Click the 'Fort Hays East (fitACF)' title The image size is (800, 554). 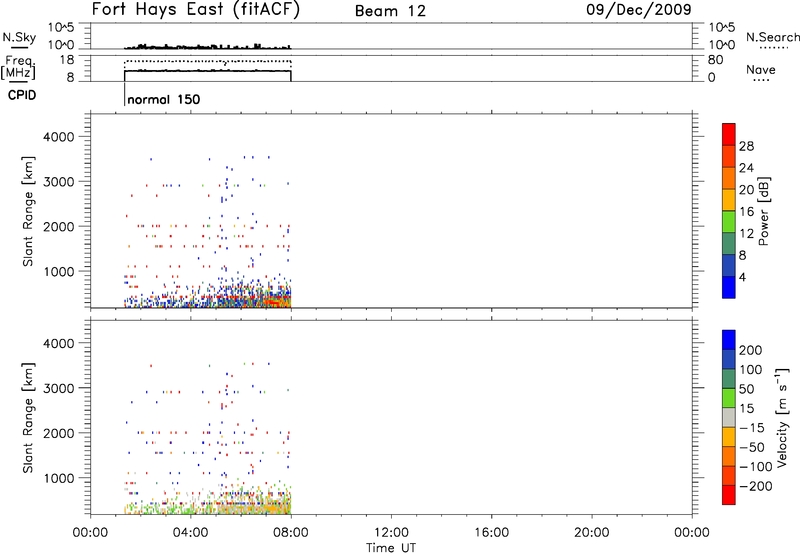point(196,10)
